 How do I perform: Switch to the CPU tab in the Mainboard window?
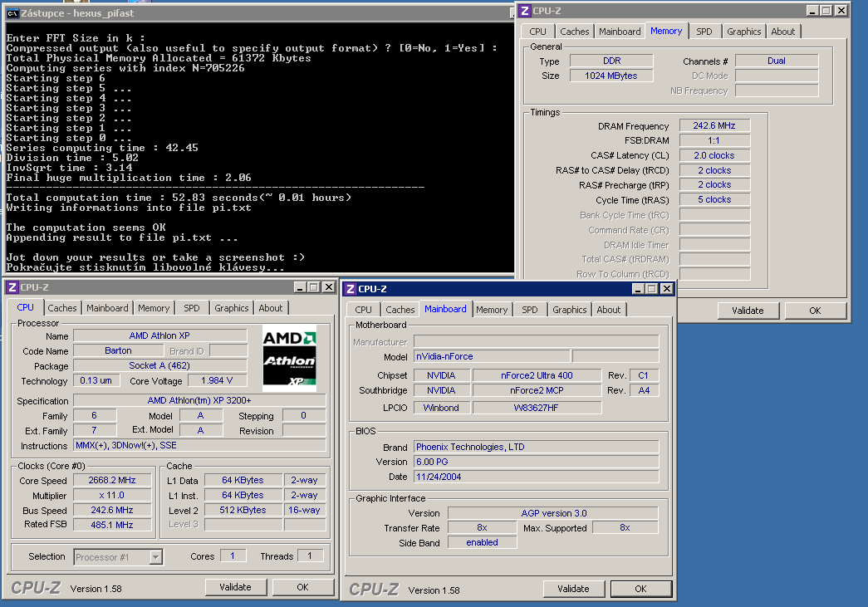coord(363,310)
